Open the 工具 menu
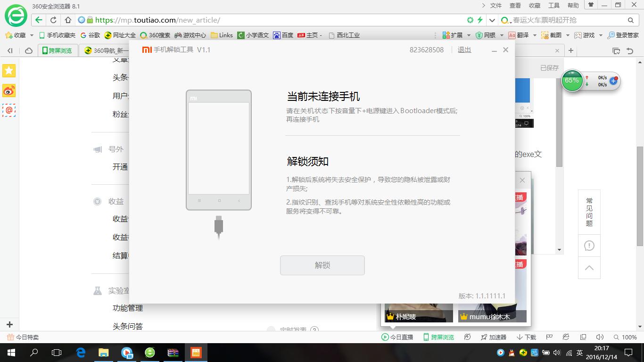Screen dimensions: 644x362 (553, 5)
